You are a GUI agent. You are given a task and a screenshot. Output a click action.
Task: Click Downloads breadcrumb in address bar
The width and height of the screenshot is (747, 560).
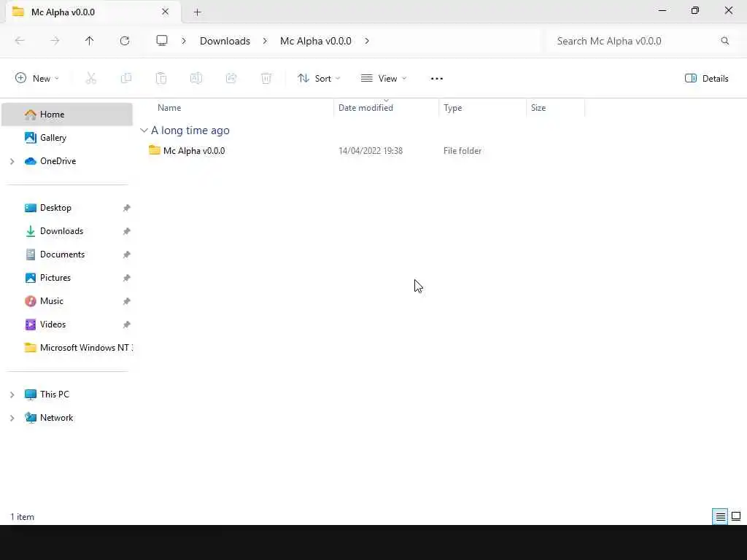(x=225, y=41)
